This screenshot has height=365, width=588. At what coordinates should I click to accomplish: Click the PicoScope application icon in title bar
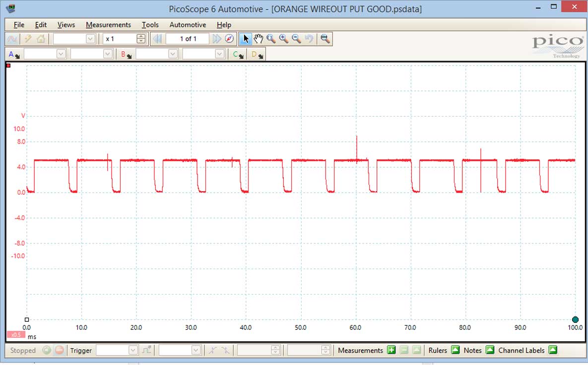(x=11, y=8)
